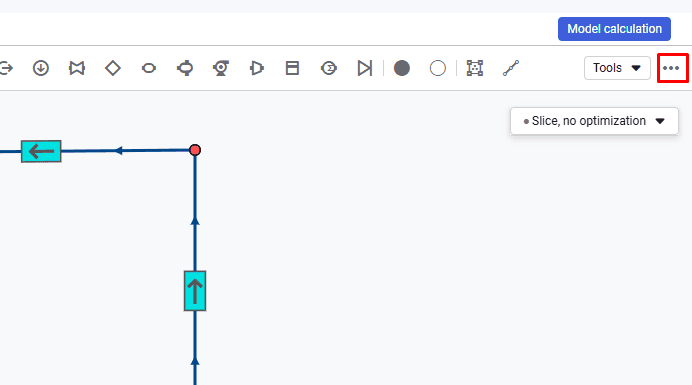Select the rectangle tank tool
The height and width of the screenshot is (385, 692).
[292, 68]
